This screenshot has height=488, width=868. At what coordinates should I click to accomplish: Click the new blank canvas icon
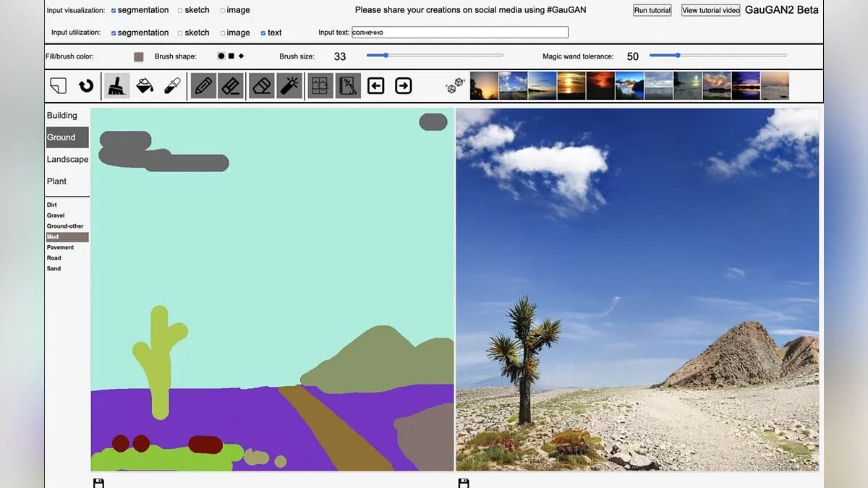[59, 86]
